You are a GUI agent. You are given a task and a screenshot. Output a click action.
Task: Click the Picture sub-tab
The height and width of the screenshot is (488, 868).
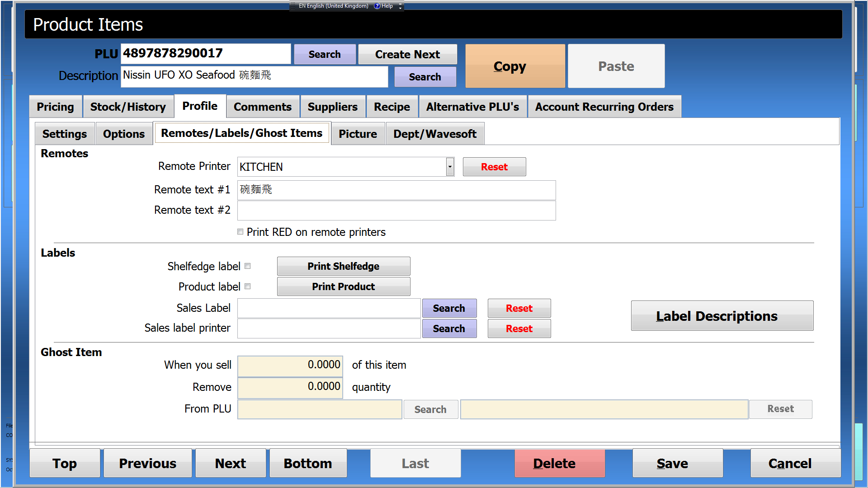(358, 133)
